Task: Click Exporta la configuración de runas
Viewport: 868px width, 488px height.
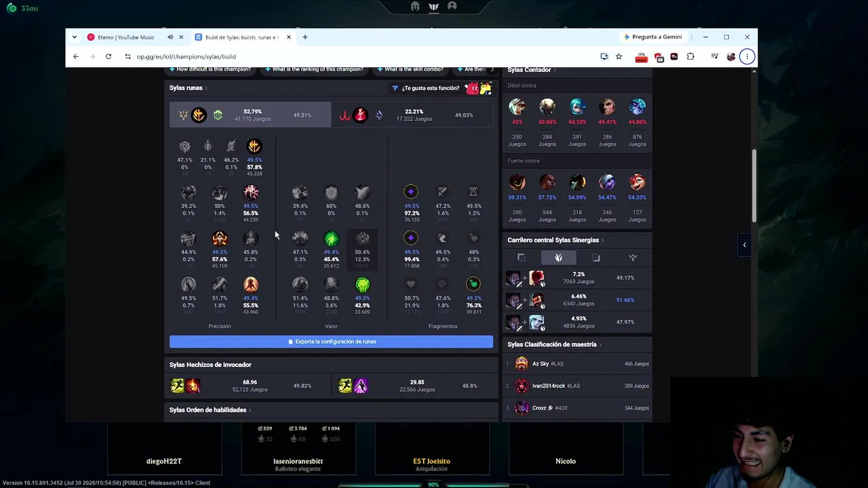Action: coord(331,342)
